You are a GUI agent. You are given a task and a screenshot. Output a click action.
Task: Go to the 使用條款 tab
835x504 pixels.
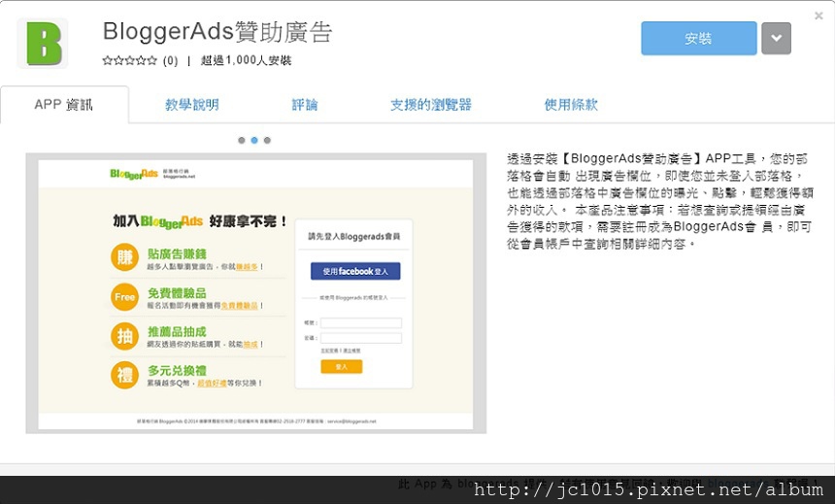(x=571, y=105)
